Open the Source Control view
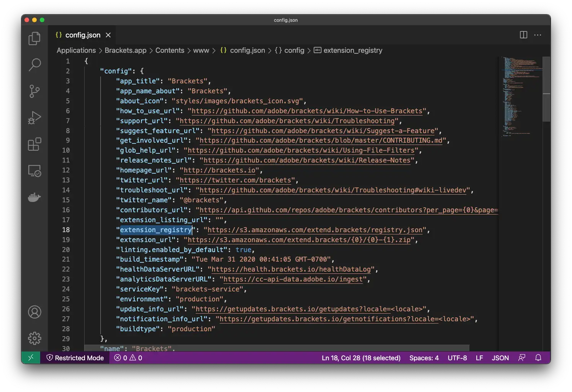 click(x=34, y=91)
